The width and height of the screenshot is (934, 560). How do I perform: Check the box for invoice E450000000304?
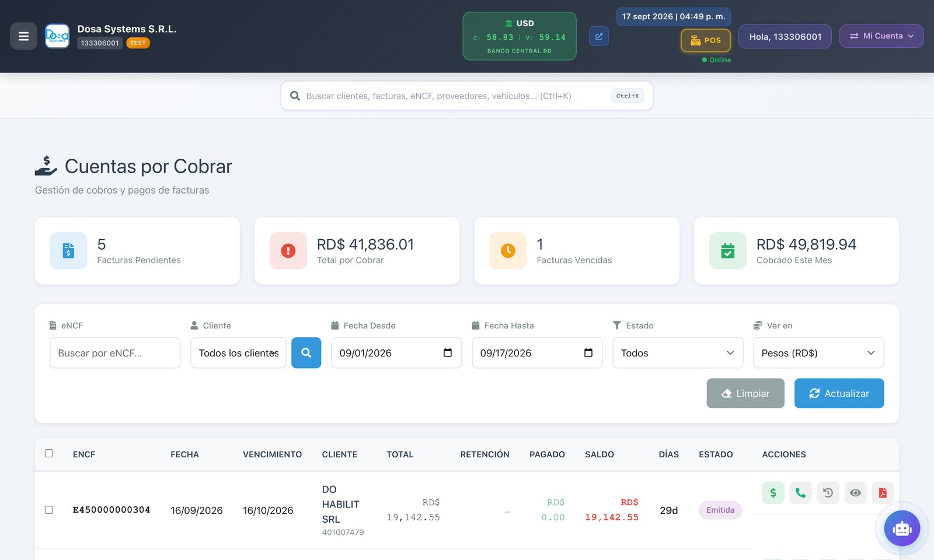49,510
